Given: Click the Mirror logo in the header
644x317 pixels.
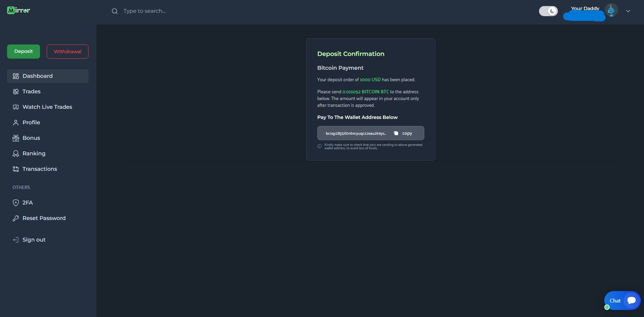Looking at the screenshot, I should pyautogui.click(x=19, y=10).
